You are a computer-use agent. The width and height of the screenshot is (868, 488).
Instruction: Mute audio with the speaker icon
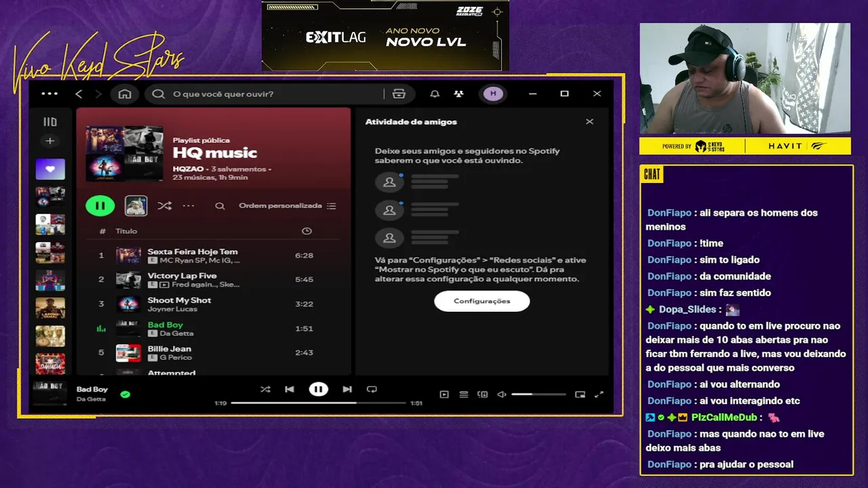coord(502,394)
